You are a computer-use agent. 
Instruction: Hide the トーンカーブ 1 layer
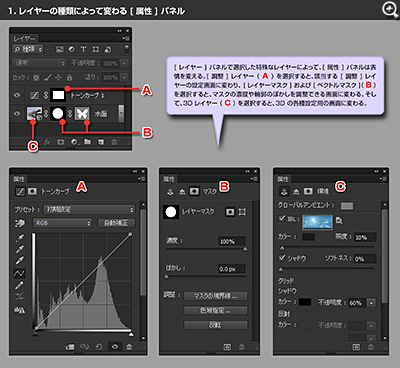pos(17,95)
